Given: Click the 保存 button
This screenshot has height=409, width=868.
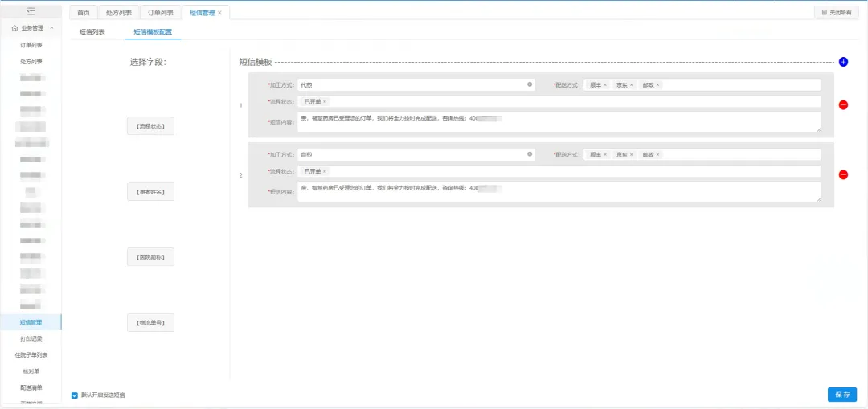Looking at the screenshot, I should click(841, 395).
